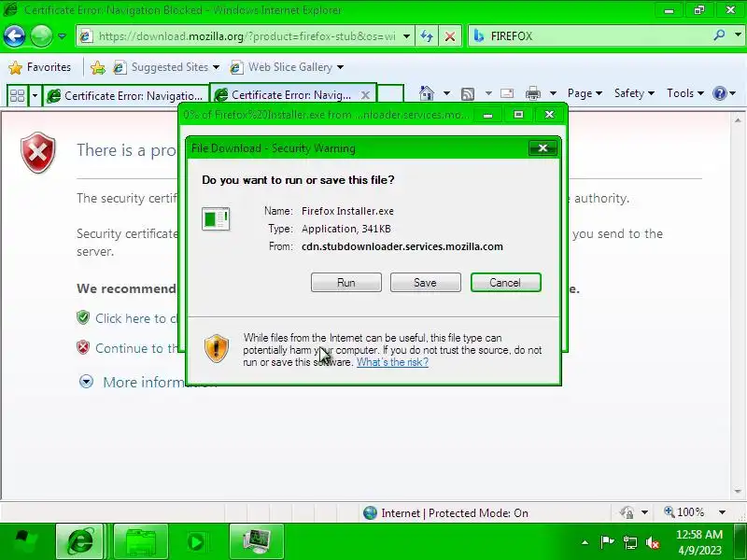Screen dimensions: 747x560
Task: Click the status bar security zone icon
Action: [370, 512]
